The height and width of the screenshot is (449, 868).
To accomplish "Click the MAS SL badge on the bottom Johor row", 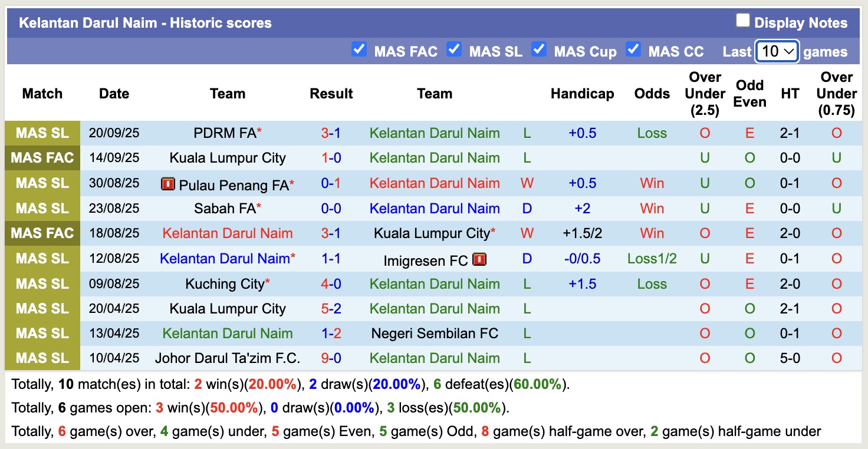I will coord(42,358).
